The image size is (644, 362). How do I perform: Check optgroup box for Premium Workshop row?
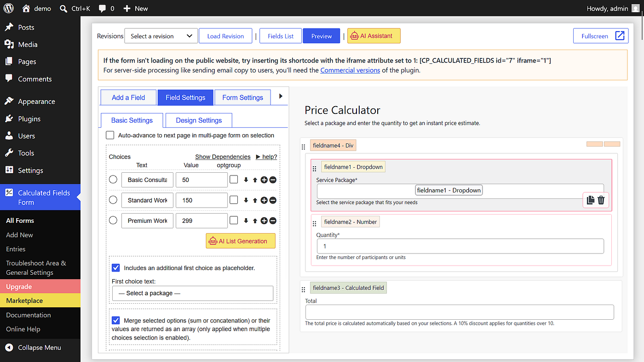234,220
